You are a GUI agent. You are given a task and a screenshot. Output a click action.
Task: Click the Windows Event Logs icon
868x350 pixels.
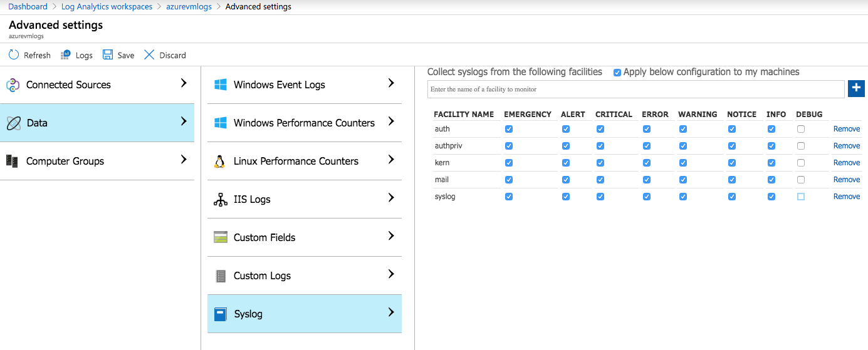click(x=220, y=85)
